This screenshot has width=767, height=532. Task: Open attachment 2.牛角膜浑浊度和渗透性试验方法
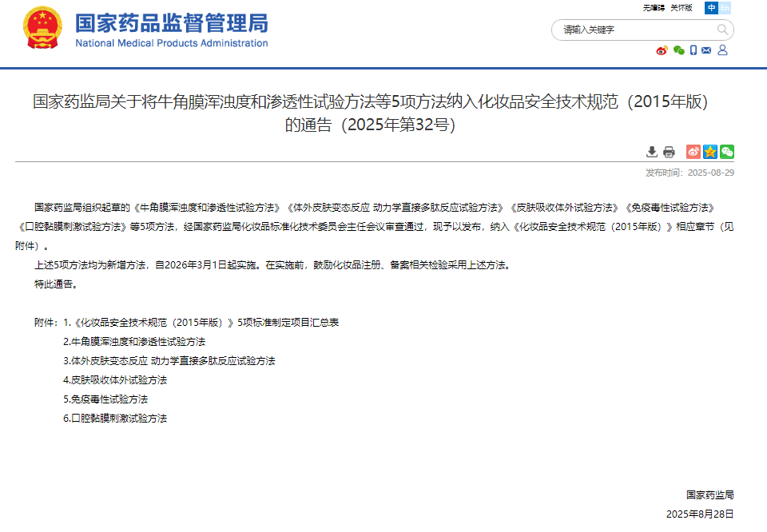134,342
